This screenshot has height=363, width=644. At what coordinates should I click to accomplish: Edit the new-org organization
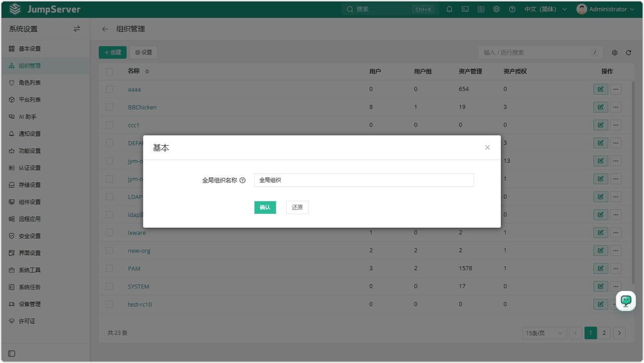(600, 251)
